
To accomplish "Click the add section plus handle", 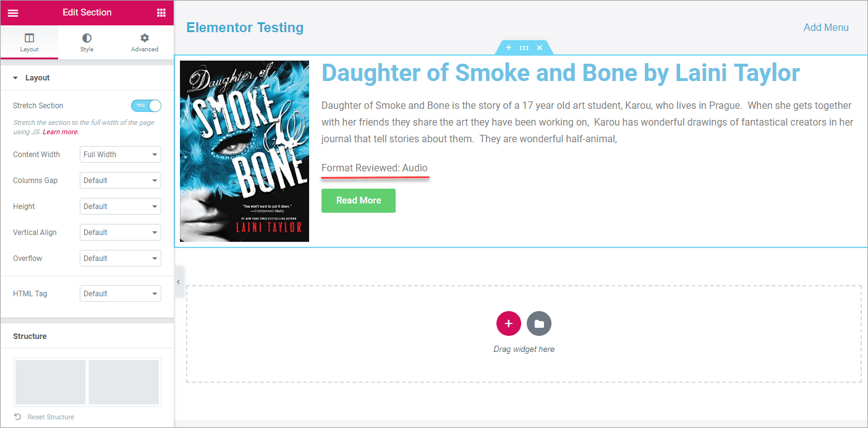I will pos(508,48).
